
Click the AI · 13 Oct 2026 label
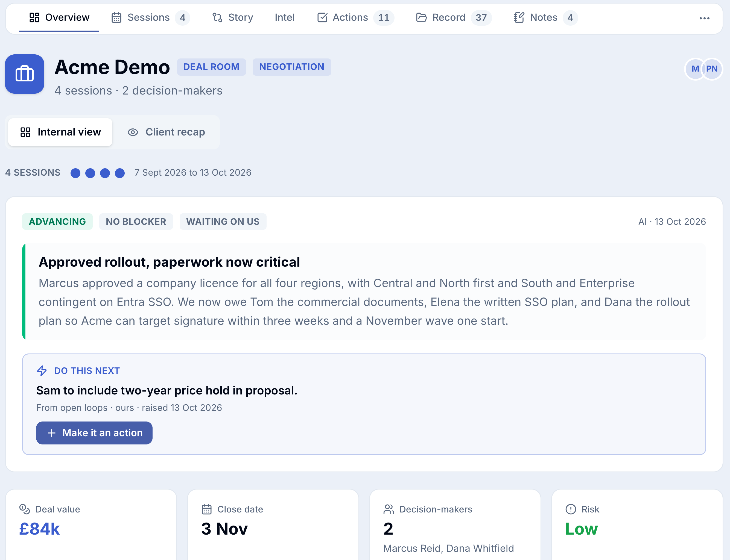672,222
